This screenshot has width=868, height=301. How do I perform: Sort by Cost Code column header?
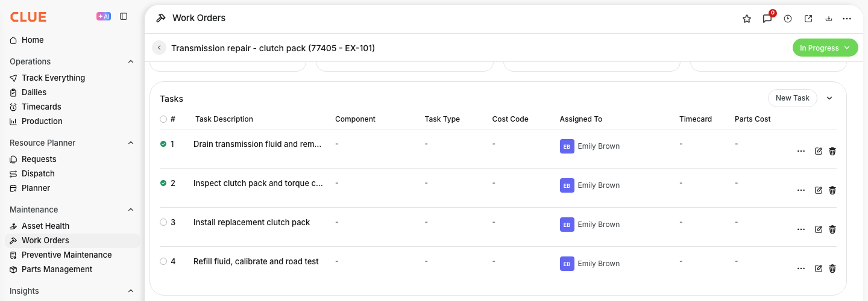tap(511, 119)
